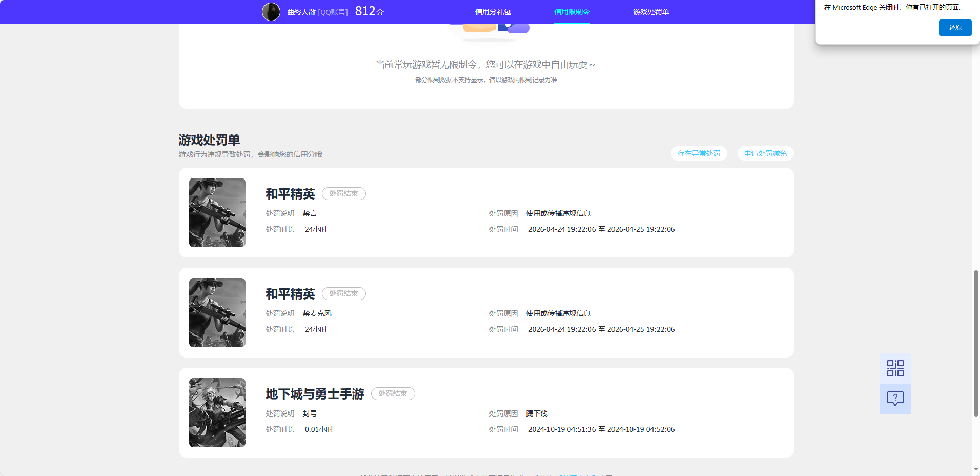Click 封号 penalty description
Screen dimensions: 980x476
point(310,413)
